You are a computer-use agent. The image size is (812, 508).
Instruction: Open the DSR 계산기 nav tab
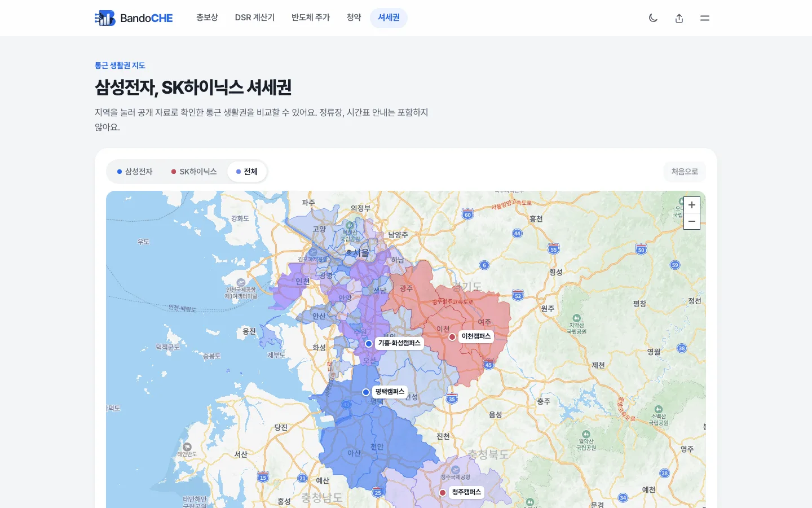point(255,17)
